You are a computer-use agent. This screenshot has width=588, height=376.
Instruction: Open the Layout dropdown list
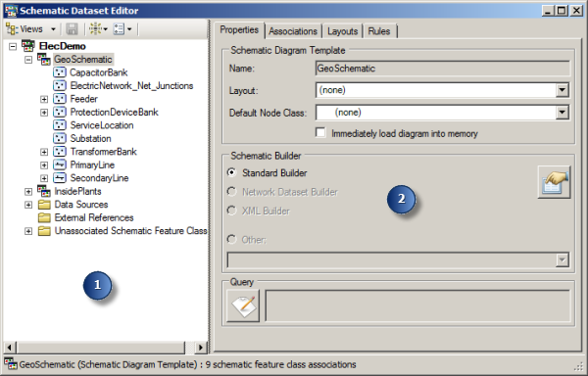tap(562, 90)
